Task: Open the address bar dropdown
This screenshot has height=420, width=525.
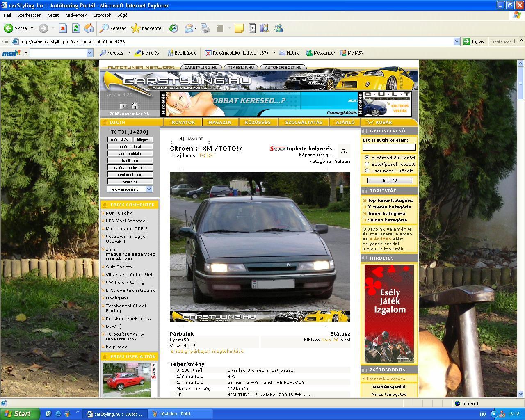Action: pyautogui.click(x=457, y=41)
